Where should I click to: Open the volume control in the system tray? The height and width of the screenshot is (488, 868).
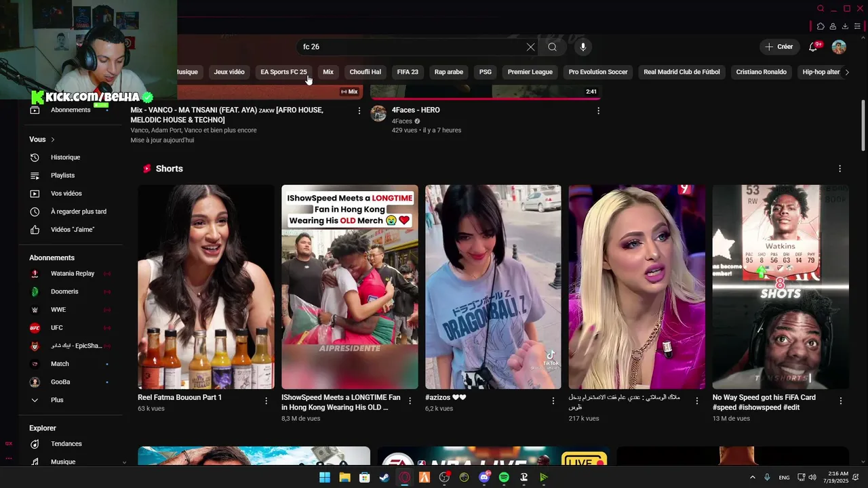(812, 477)
